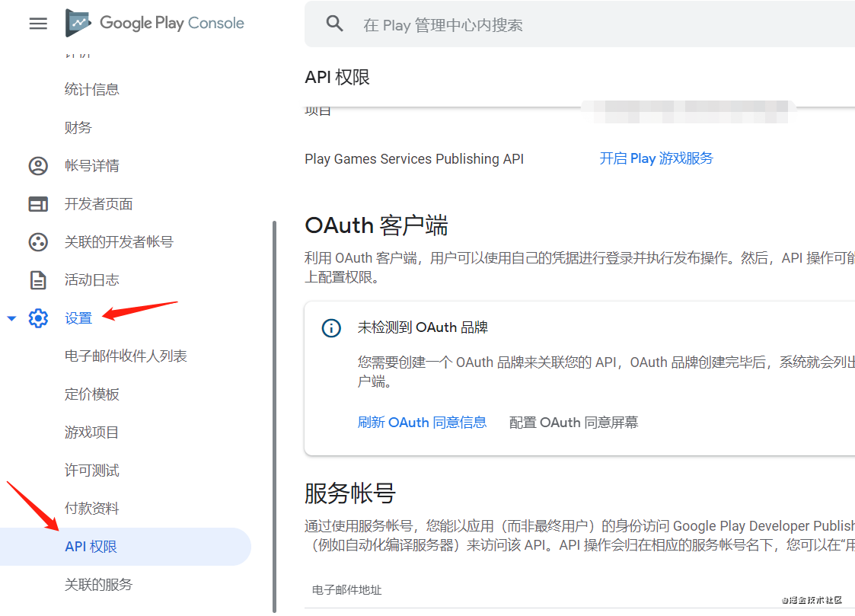The height and width of the screenshot is (616, 855).
Task: Click Play Games Services Publishing API text
Action: click(x=414, y=158)
